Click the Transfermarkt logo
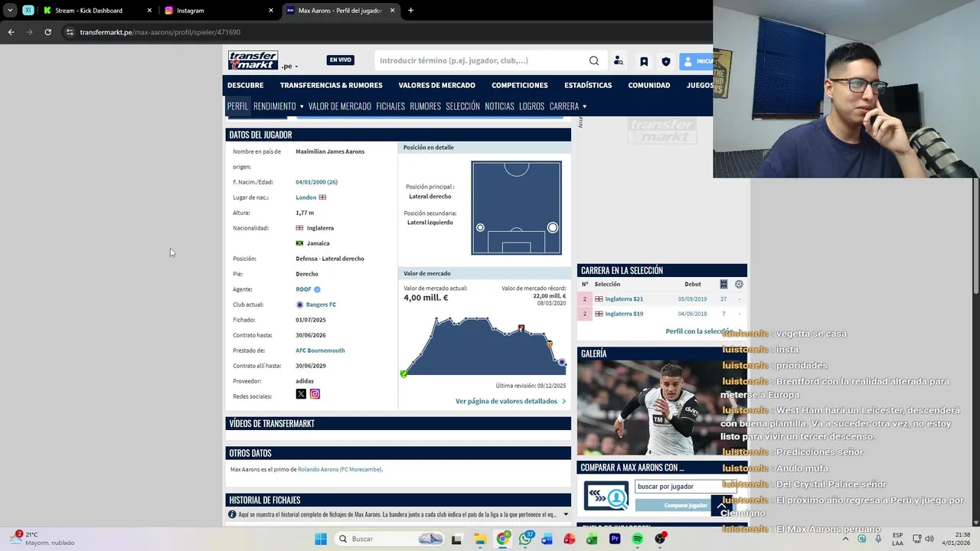Image resolution: width=980 pixels, height=551 pixels. click(253, 60)
